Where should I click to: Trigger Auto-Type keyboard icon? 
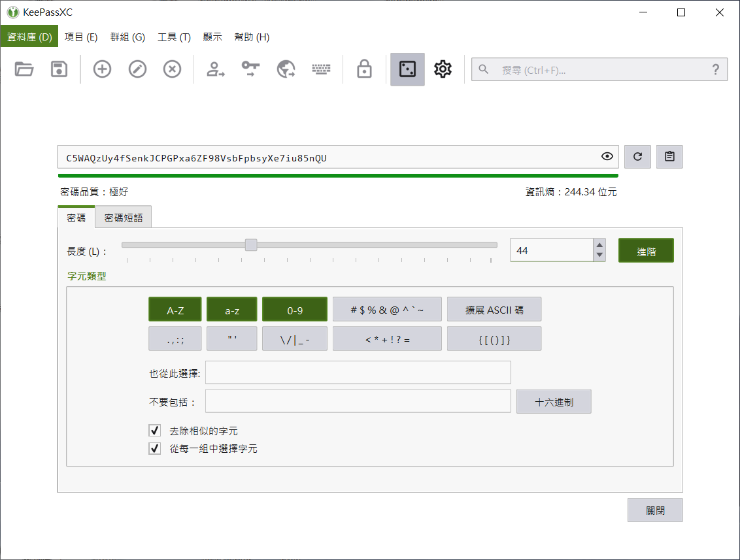click(x=321, y=69)
